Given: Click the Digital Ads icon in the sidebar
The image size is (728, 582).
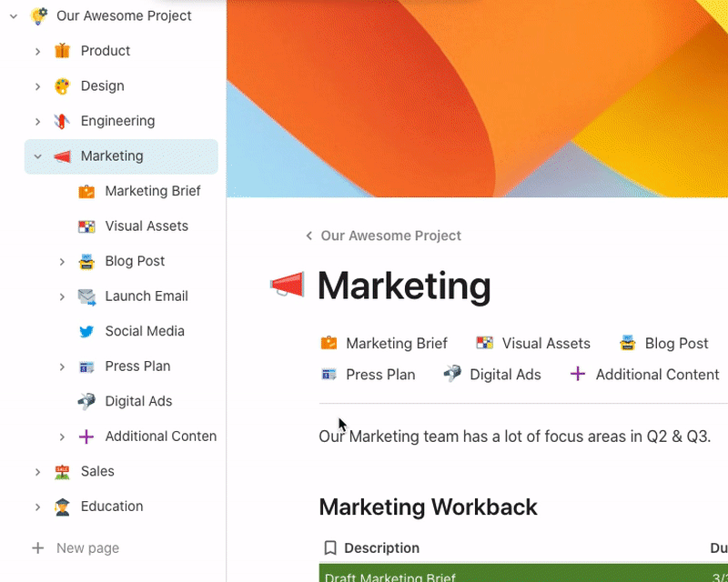Looking at the screenshot, I should (86, 401).
